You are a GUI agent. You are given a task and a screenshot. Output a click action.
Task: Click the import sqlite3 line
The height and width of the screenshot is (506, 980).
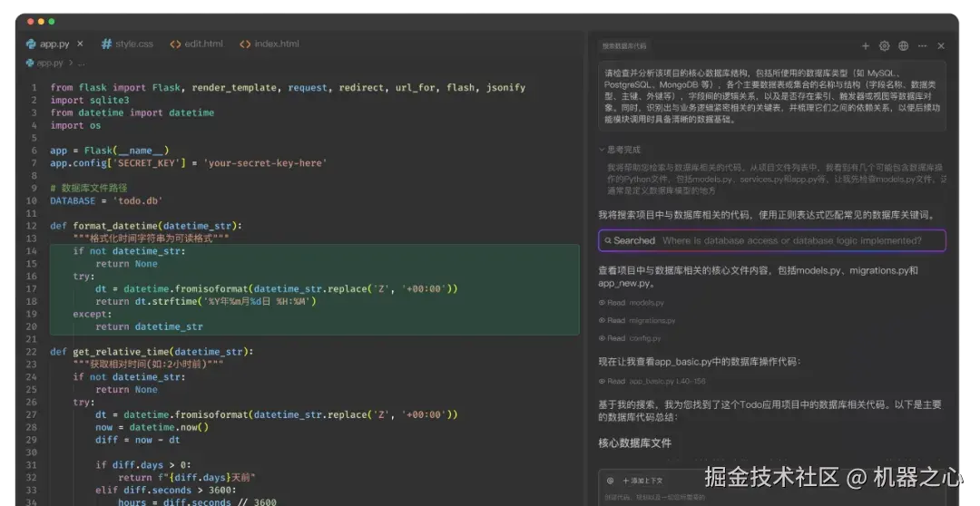point(89,100)
